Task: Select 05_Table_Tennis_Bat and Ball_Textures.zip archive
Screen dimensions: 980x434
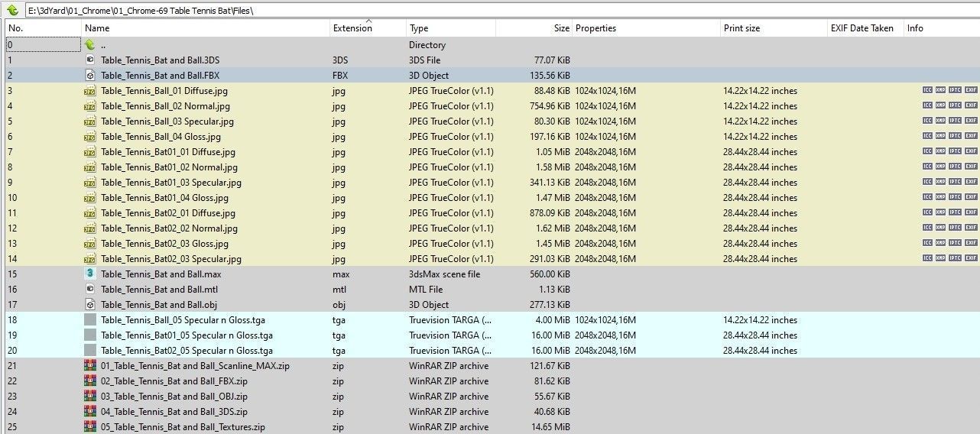Action: coord(183,426)
